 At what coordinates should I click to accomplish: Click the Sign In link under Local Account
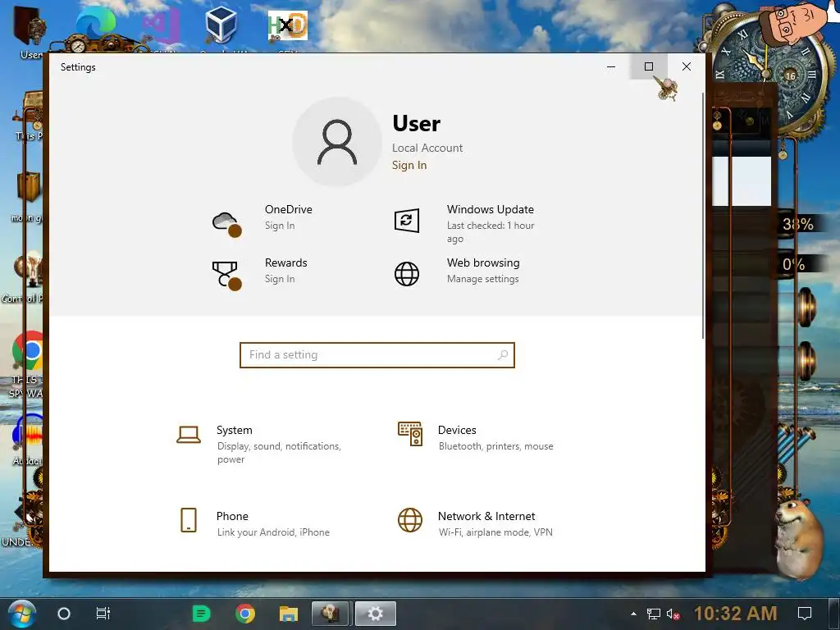tap(409, 165)
